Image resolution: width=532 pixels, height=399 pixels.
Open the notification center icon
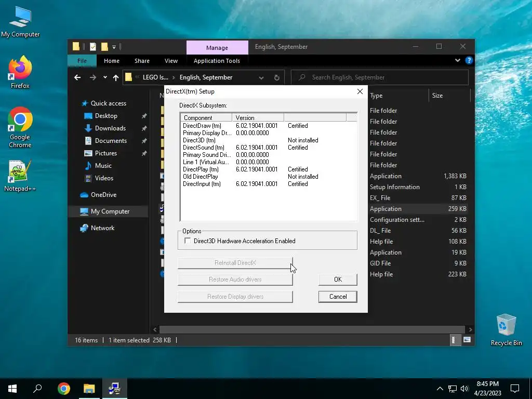coord(515,389)
